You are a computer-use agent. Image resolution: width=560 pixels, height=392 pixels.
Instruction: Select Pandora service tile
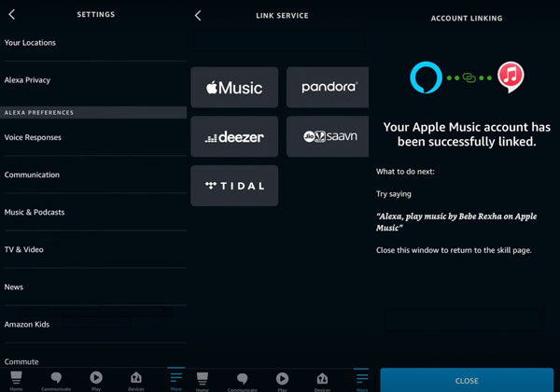(x=328, y=88)
